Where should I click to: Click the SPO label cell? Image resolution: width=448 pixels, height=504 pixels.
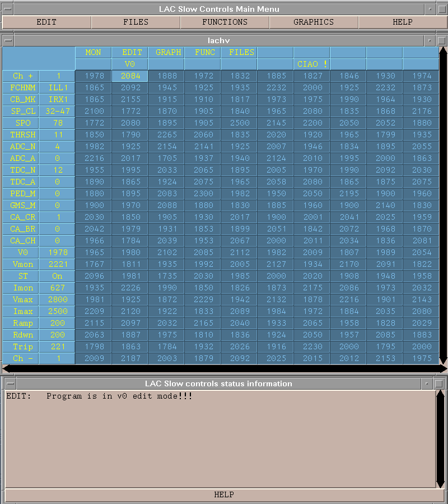21,123
